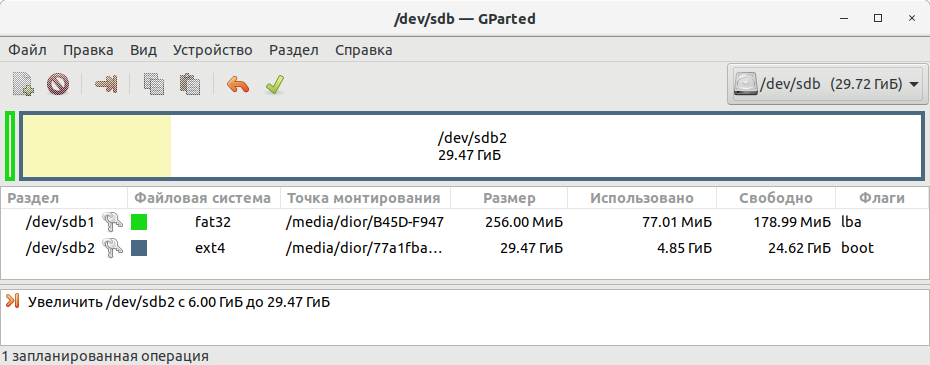Click the green fat32 color swatch
The height and width of the screenshot is (365, 930).
click(139, 223)
